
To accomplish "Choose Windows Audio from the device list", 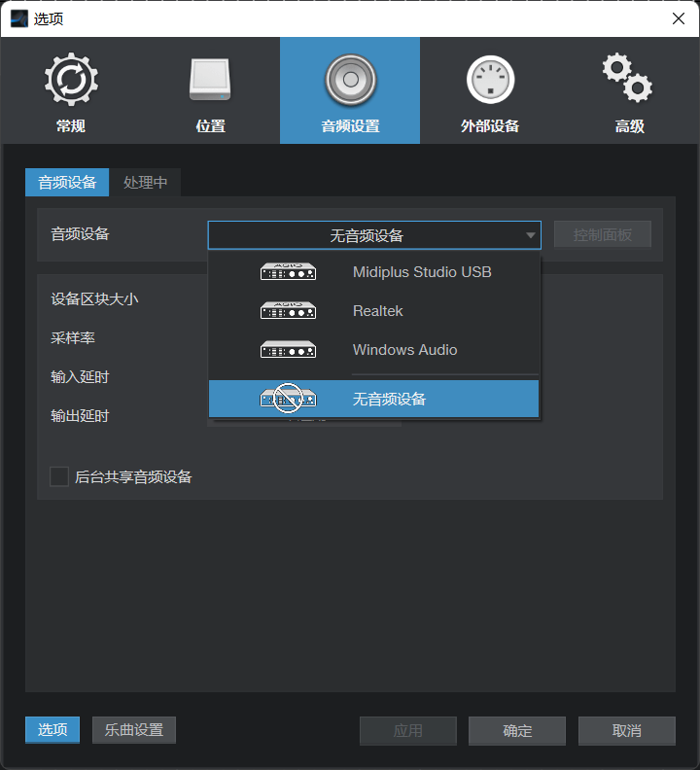I will click(374, 349).
